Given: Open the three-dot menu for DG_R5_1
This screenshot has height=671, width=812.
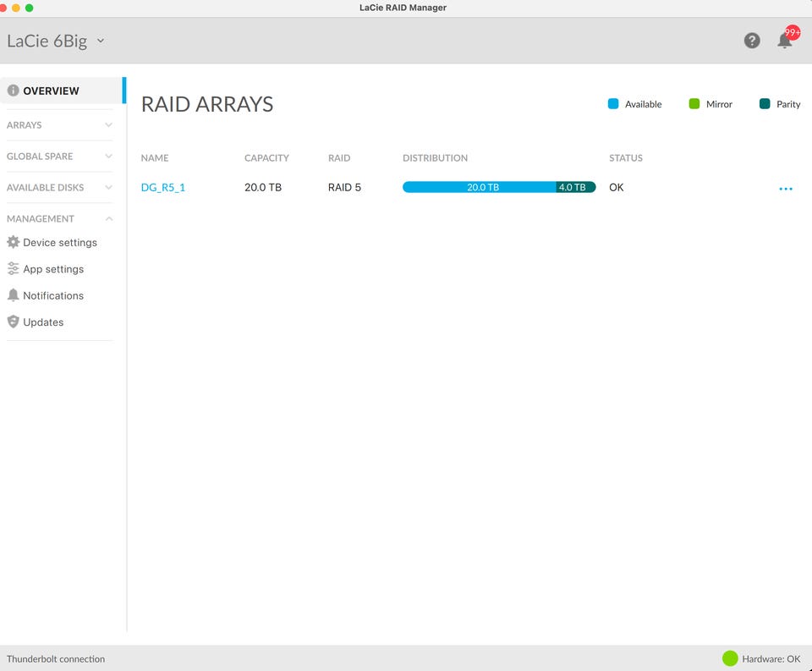Looking at the screenshot, I should [x=785, y=189].
